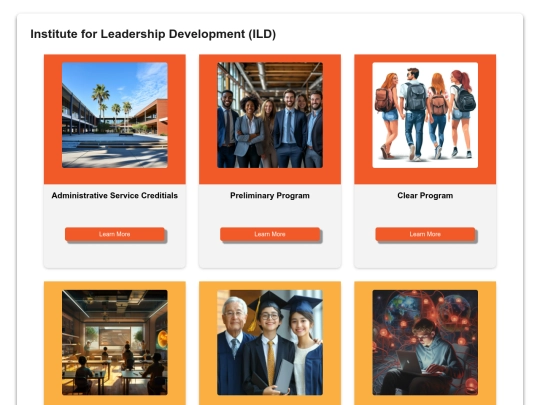This screenshot has height=405, width=540.
Task: Select the business team group photo
Action: 270,115
